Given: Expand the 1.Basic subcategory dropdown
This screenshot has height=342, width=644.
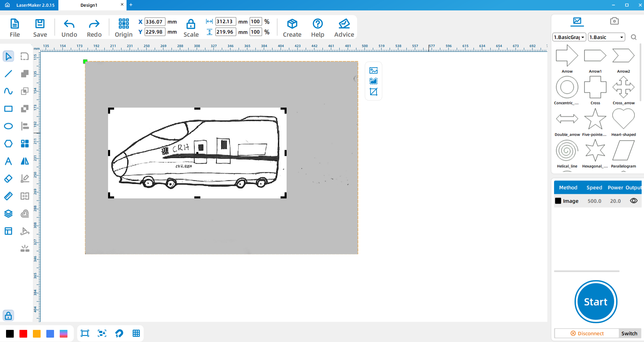Looking at the screenshot, I should (607, 37).
